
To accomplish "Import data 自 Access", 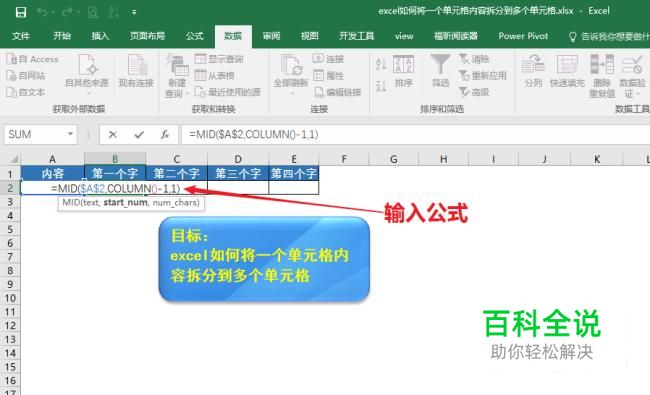I will (32, 59).
